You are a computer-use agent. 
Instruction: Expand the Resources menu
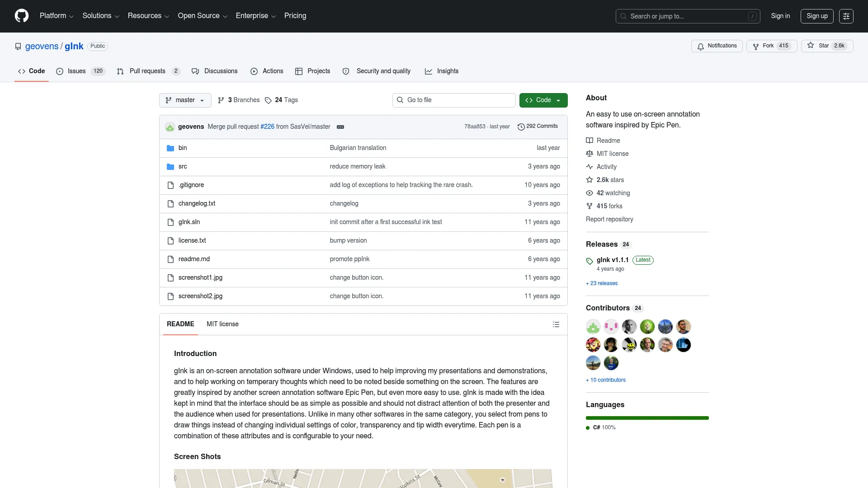[x=148, y=16]
